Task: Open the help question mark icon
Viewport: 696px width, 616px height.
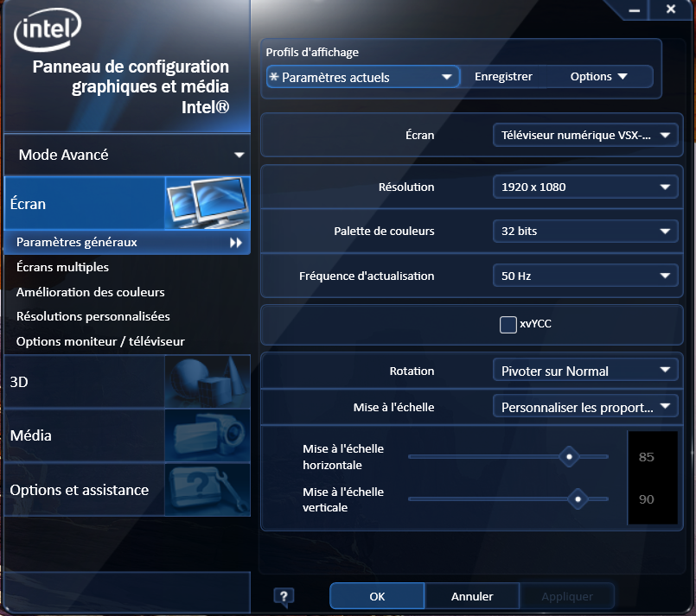Action: pos(284,596)
